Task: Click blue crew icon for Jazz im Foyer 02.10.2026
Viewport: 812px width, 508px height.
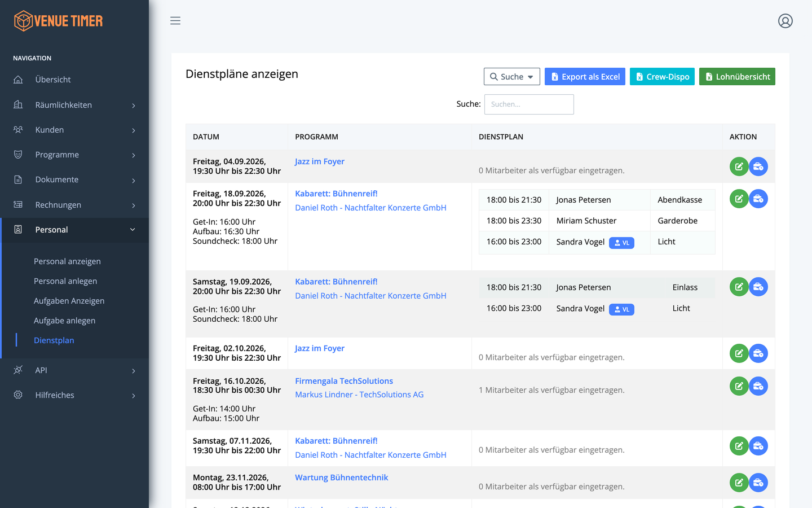Action: click(758, 353)
